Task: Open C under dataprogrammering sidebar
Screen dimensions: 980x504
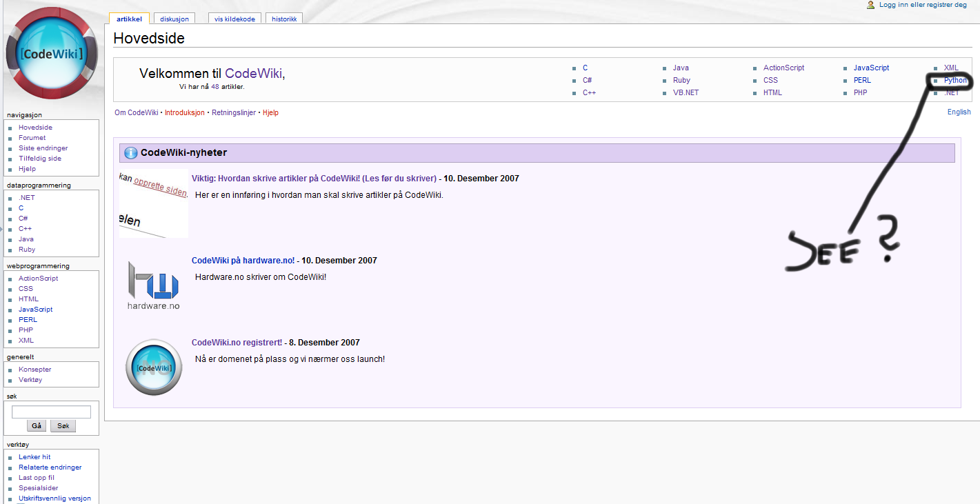Action: tap(21, 208)
